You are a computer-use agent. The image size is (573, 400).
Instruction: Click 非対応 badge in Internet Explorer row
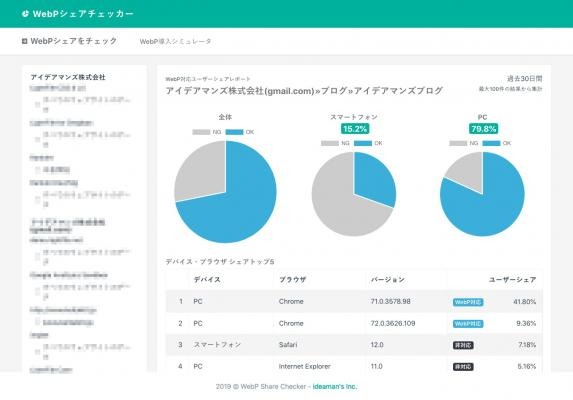[463, 367]
